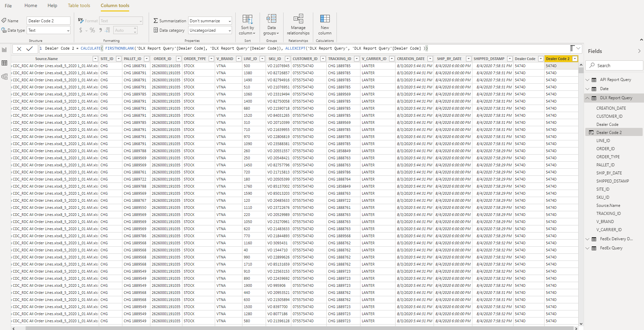The image size is (644, 330).
Task: Click the Fields search box
Action: click(x=614, y=65)
